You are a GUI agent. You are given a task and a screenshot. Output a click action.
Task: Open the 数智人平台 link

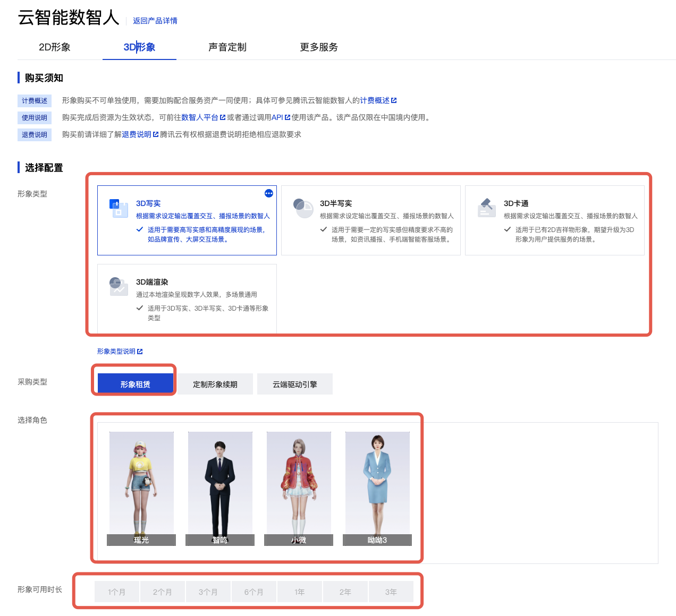click(200, 117)
